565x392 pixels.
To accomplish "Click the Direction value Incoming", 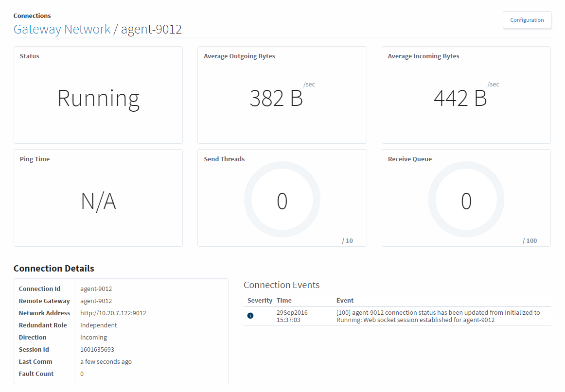I will [93, 338].
